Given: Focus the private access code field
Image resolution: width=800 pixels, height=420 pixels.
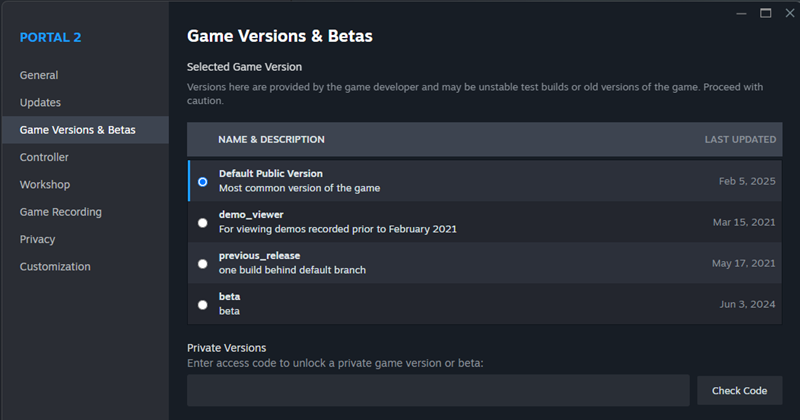Looking at the screenshot, I should click(x=438, y=390).
